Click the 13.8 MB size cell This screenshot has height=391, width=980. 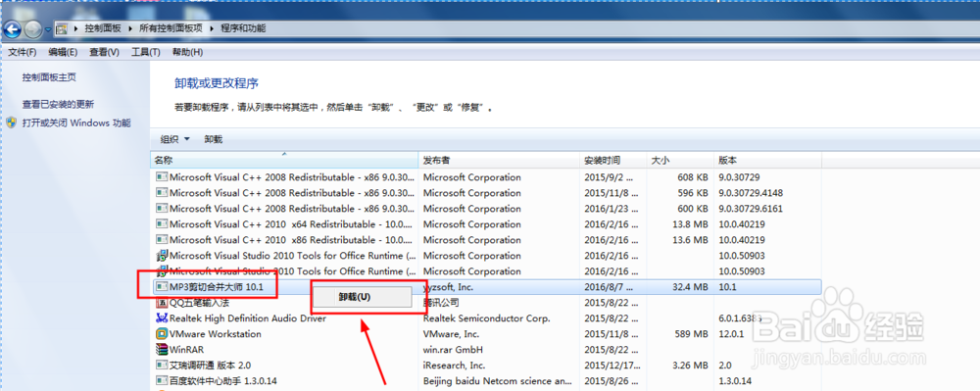[689, 224]
